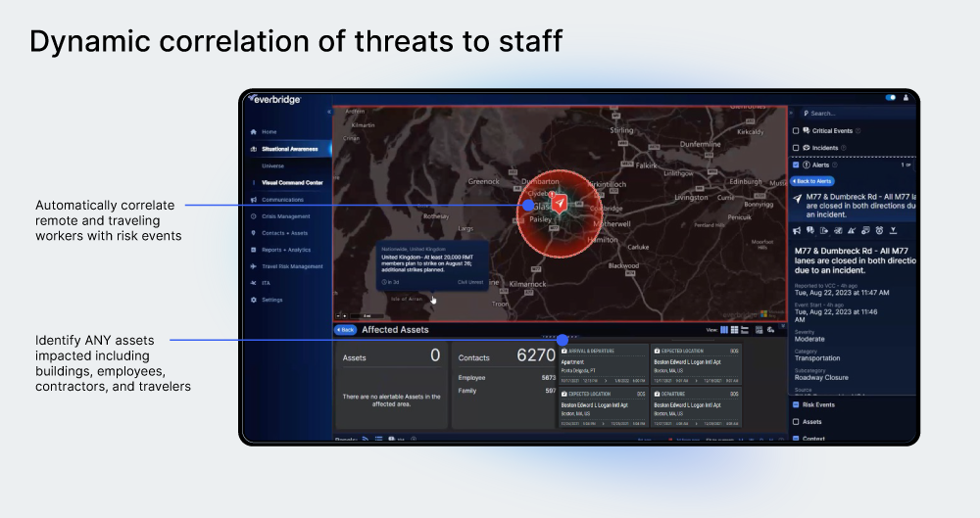980x518 pixels.
Task: Click the Everbridge logo
Action: pos(274,99)
